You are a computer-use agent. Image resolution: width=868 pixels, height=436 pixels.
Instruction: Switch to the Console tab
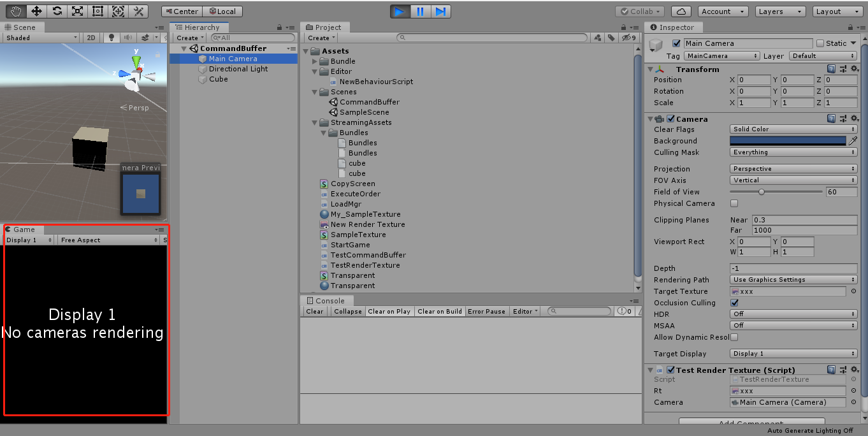click(x=327, y=300)
